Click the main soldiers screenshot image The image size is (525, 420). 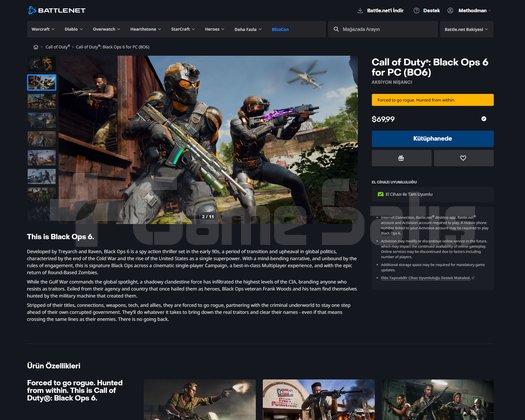(208, 139)
